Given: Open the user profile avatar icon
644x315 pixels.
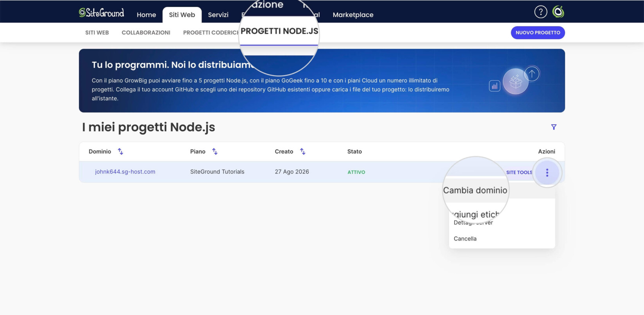Looking at the screenshot, I should point(558,12).
